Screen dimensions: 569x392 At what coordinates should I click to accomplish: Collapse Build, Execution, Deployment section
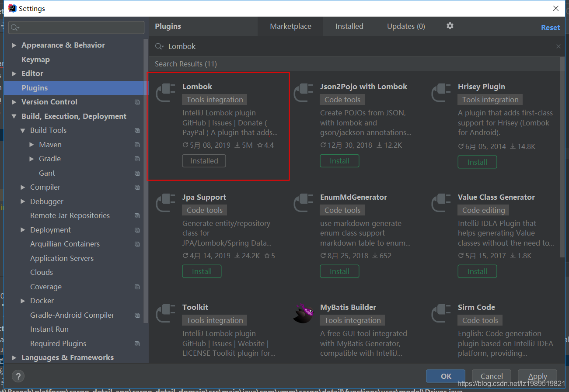coord(14,116)
